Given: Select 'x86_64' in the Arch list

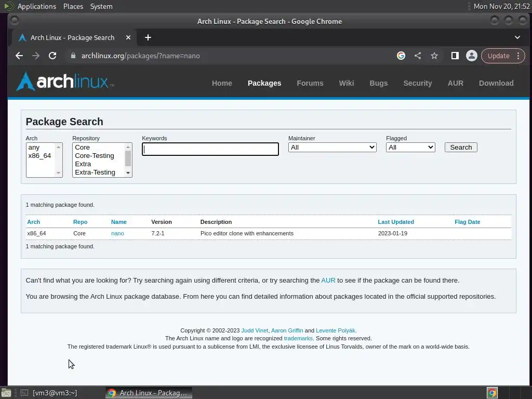Looking at the screenshot, I should [41, 156].
